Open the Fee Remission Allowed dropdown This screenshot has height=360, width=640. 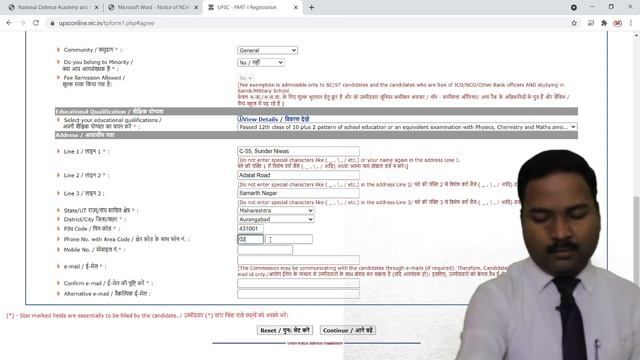coord(246,78)
